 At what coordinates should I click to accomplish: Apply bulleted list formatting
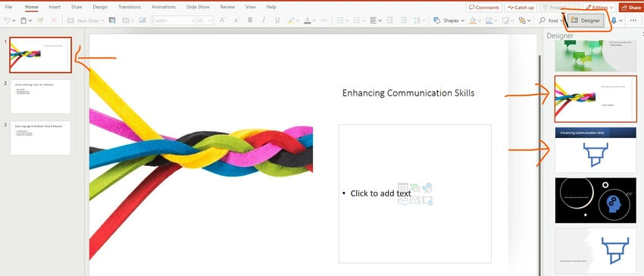(340, 20)
